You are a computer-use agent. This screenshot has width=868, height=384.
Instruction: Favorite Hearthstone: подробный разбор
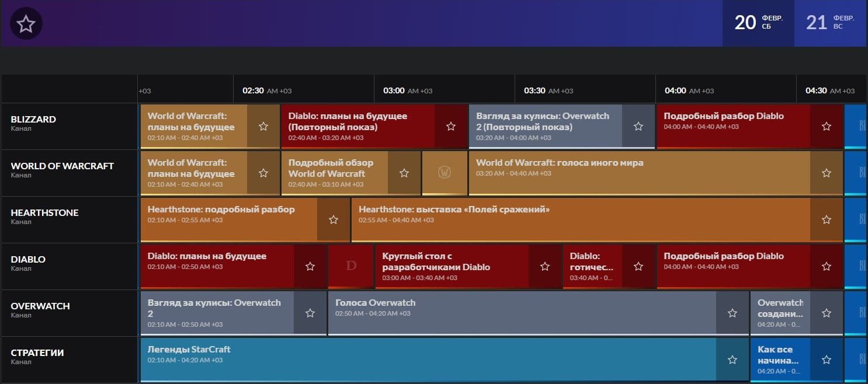(334, 219)
